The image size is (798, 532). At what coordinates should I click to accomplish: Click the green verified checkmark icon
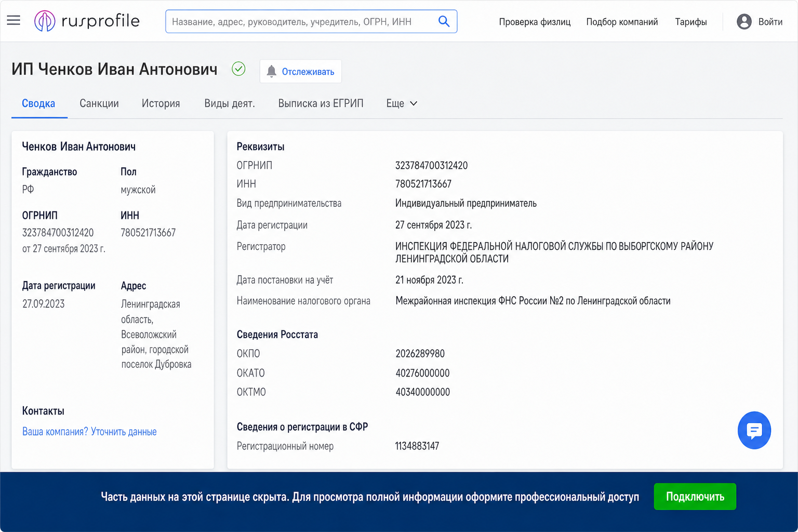[x=238, y=69]
